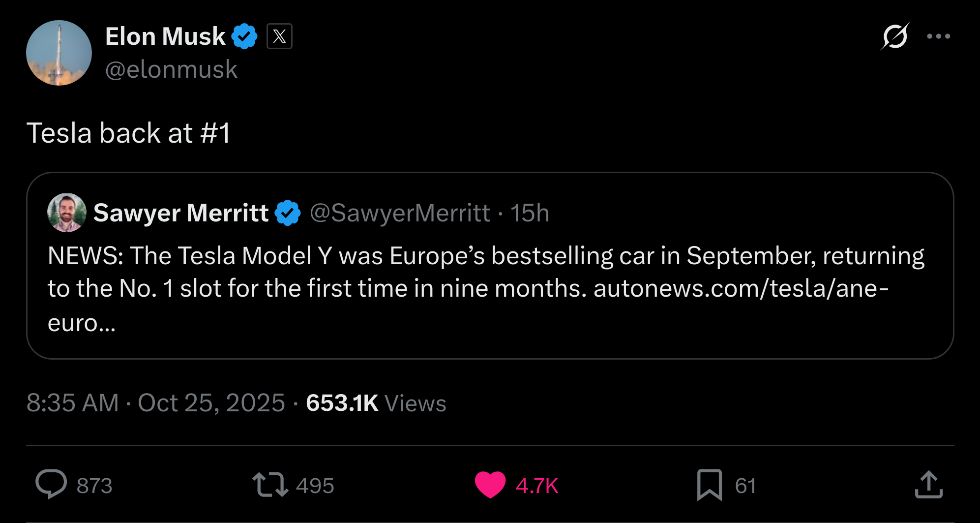Viewport: 980px width, 523px height.
Task: Open the @elonmusk handle link
Action: [171, 69]
